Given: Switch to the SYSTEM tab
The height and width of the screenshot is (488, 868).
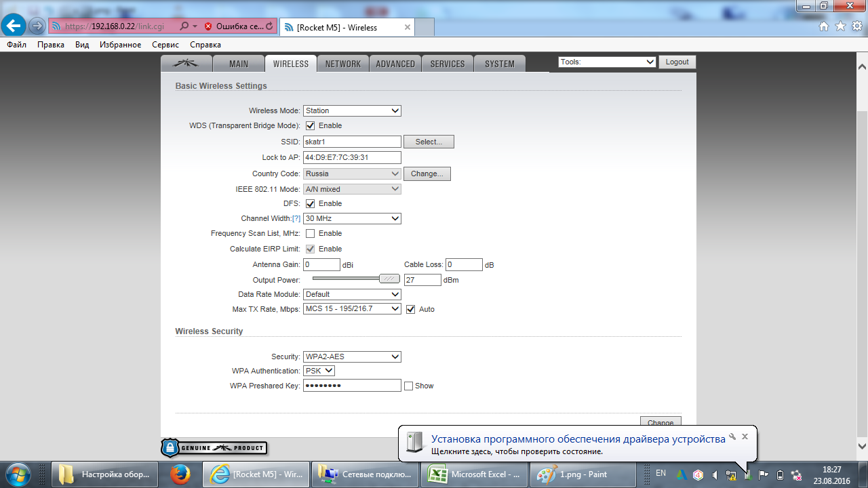Looking at the screenshot, I should (500, 64).
